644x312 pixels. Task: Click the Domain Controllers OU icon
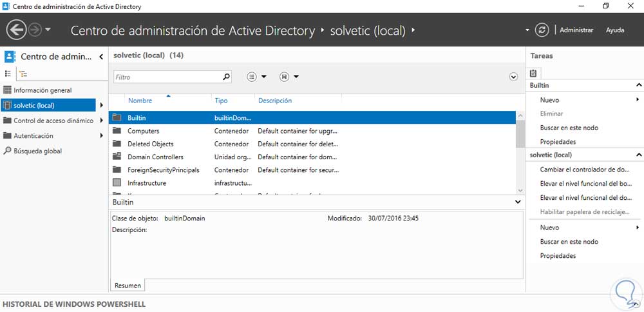coord(117,157)
